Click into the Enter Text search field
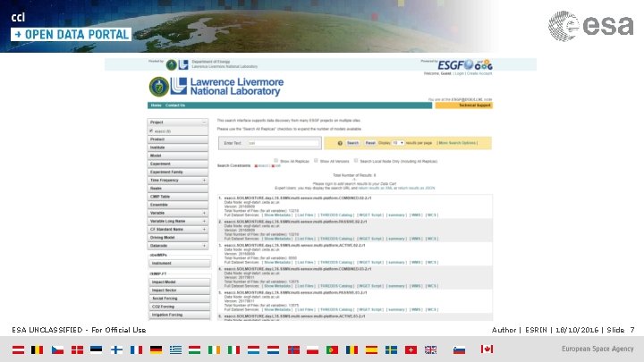 [284, 143]
